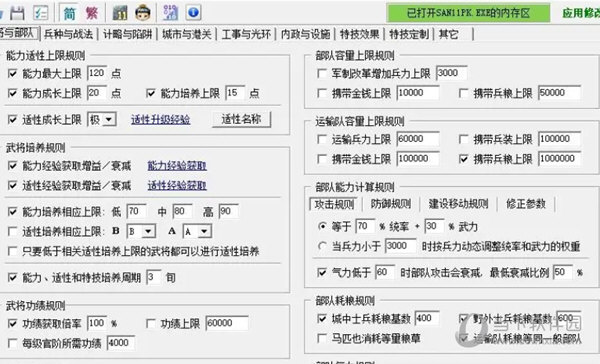The width and height of the screenshot is (600, 364).
Task: Click the 运输兵力上限 field showing 60000
Action: (x=418, y=139)
